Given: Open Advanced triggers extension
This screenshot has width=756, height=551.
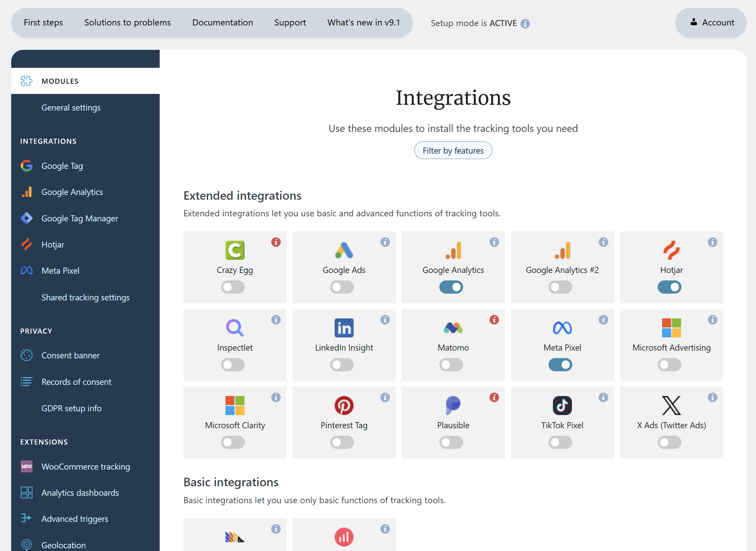Looking at the screenshot, I should click(75, 519).
